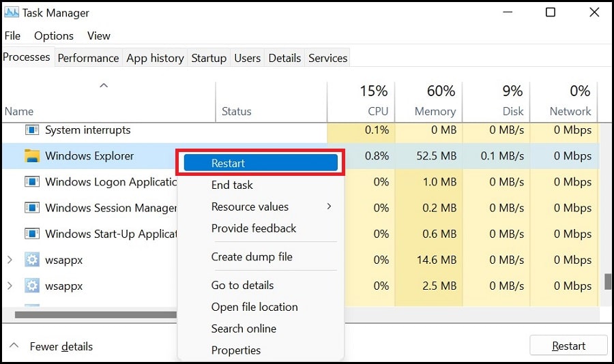Switch to the Details tab
Screen dimensions: 614x364
coord(284,58)
